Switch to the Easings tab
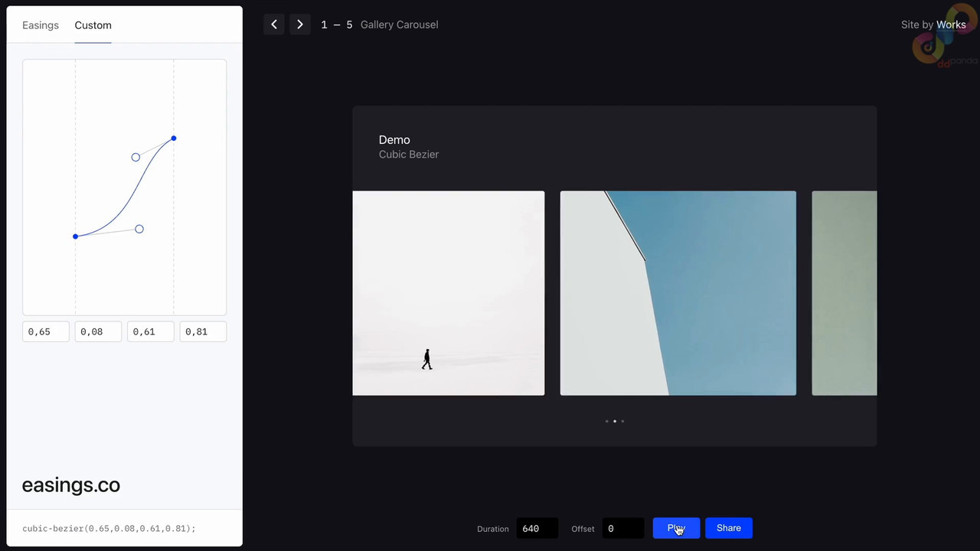 [x=41, y=25]
